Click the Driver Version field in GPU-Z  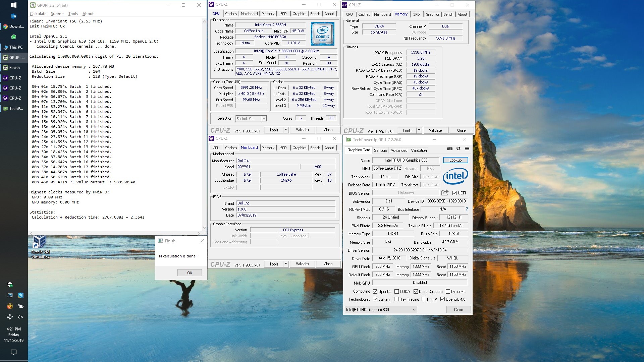point(420,250)
